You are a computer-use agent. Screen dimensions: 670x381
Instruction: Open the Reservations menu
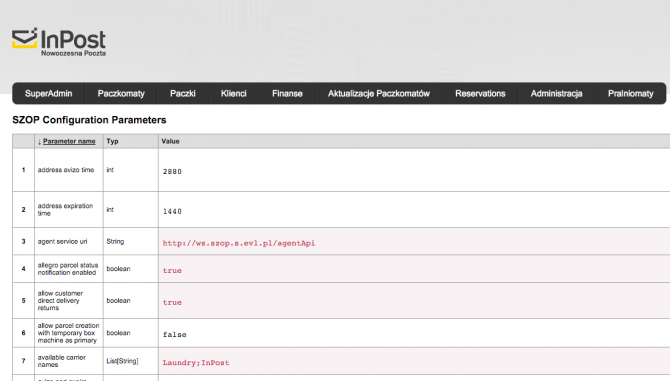[480, 94]
